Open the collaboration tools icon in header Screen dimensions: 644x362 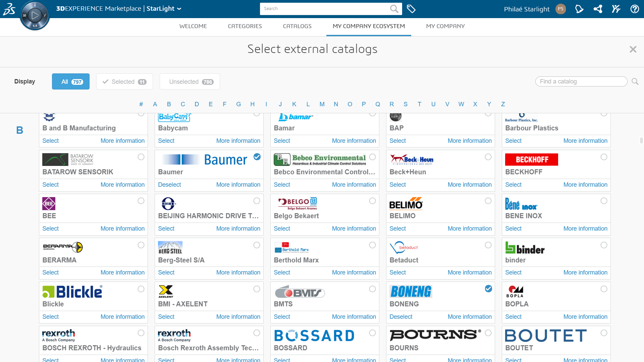[x=616, y=9]
